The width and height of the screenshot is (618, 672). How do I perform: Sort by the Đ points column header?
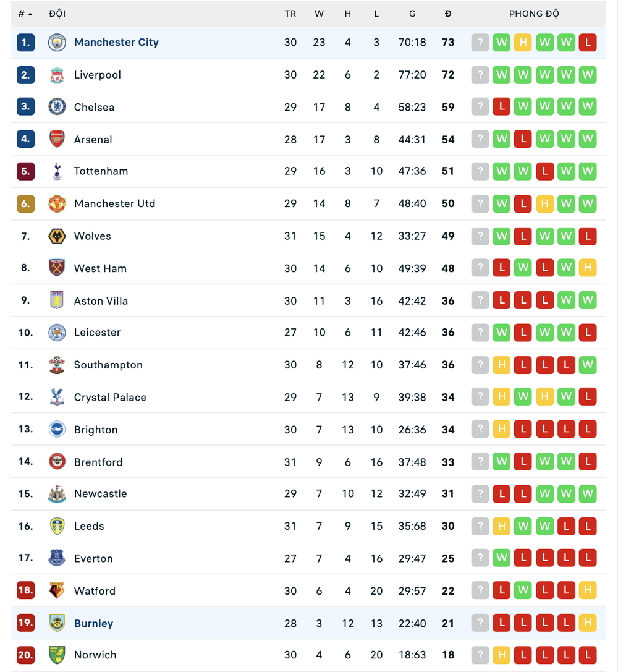[448, 14]
